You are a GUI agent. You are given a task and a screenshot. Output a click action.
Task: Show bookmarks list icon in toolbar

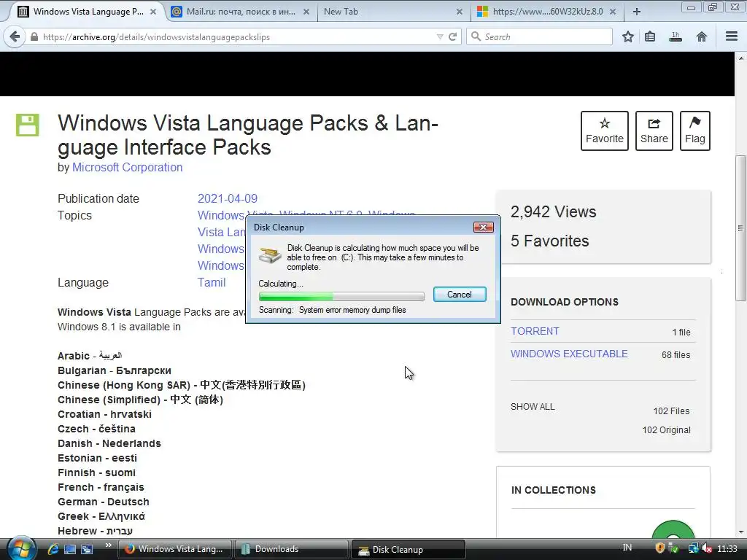pos(650,36)
